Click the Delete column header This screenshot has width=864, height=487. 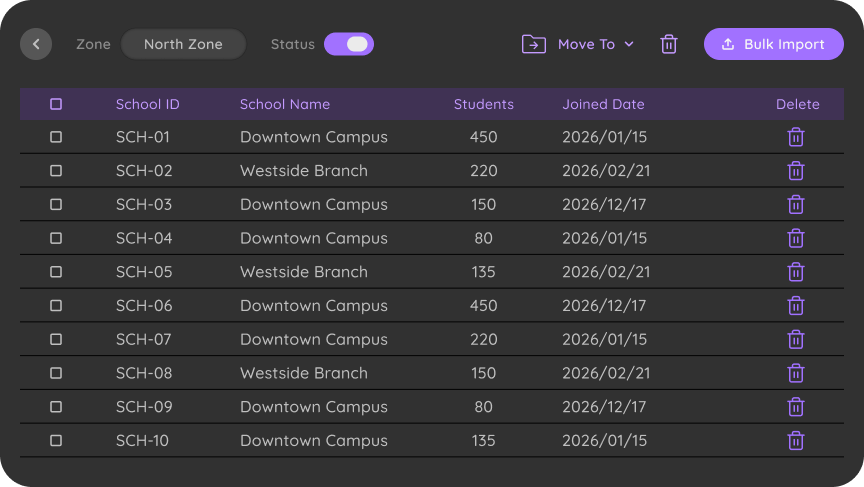797,104
